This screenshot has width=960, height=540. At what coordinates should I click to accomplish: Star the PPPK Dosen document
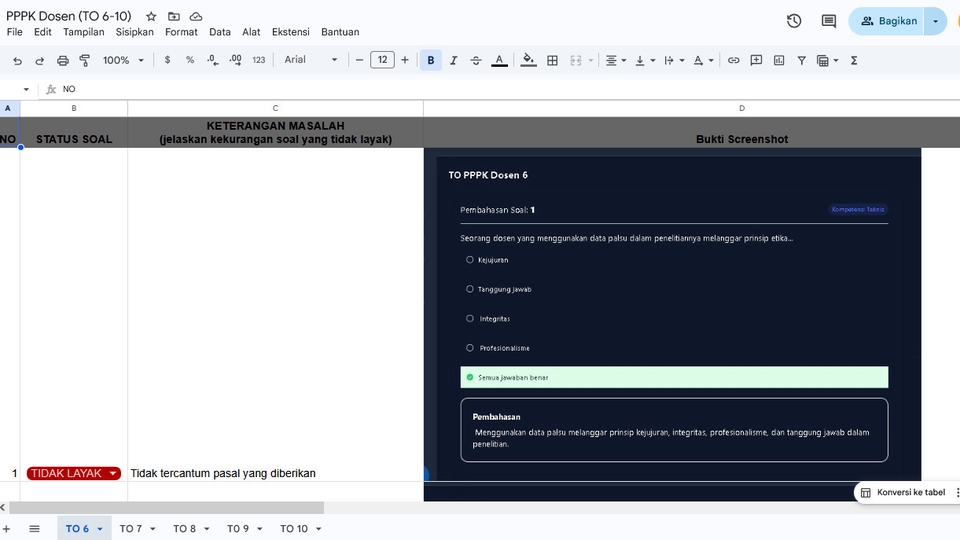click(x=151, y=17)
